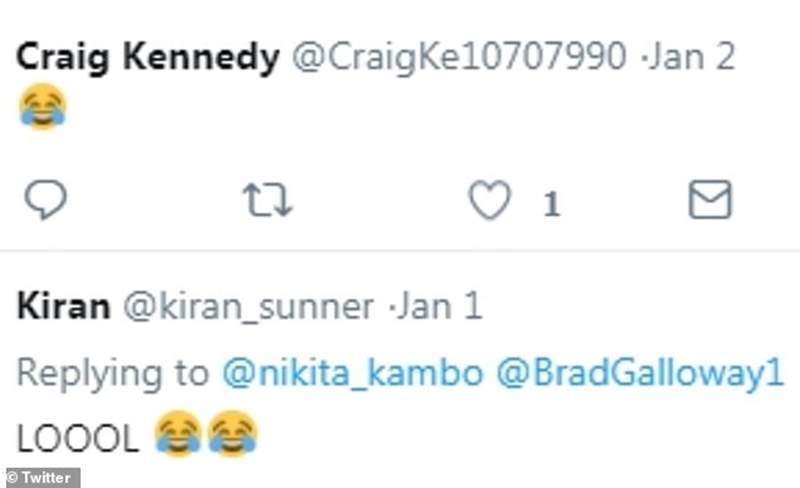
Task: Click the divider line between the tweets
Action: (400, 251)
